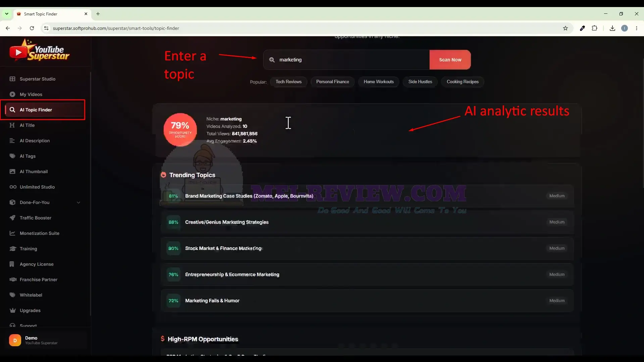Choose the Personal Finance popular chip

(x=333, y=82)
